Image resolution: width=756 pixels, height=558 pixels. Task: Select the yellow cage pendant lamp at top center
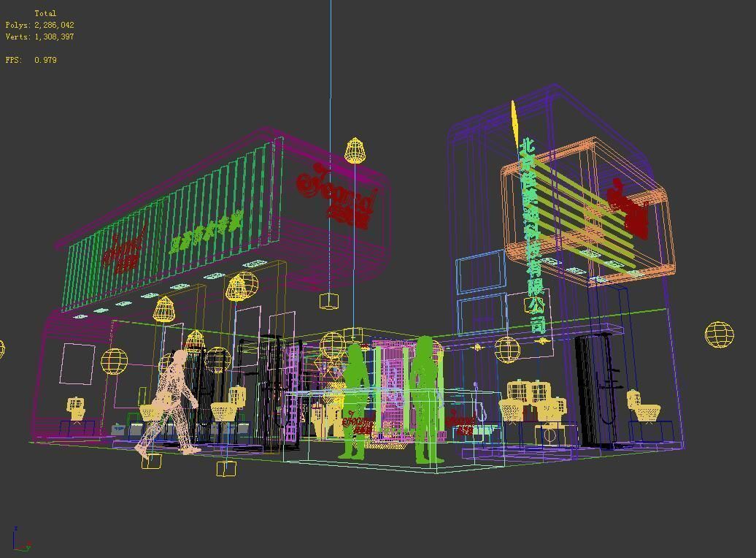355,150
